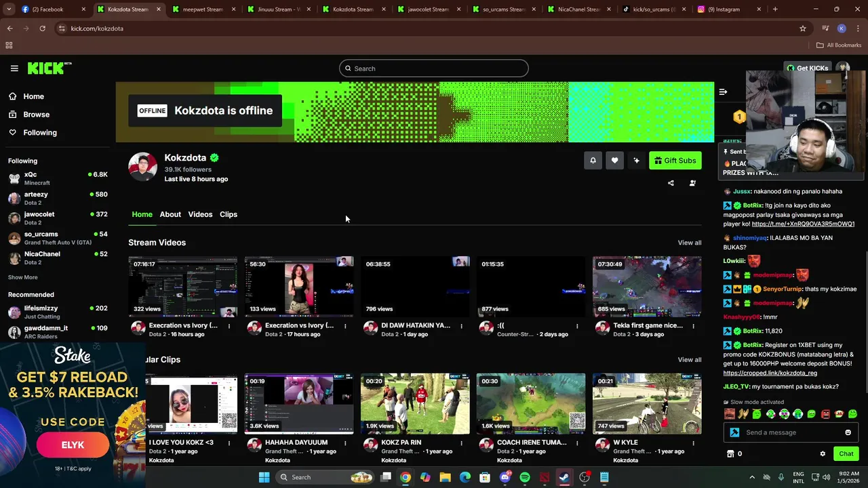This screenshot has height=488, width=868.
Task: Open the chat shop icon showing 0
Action: point(734,454)
